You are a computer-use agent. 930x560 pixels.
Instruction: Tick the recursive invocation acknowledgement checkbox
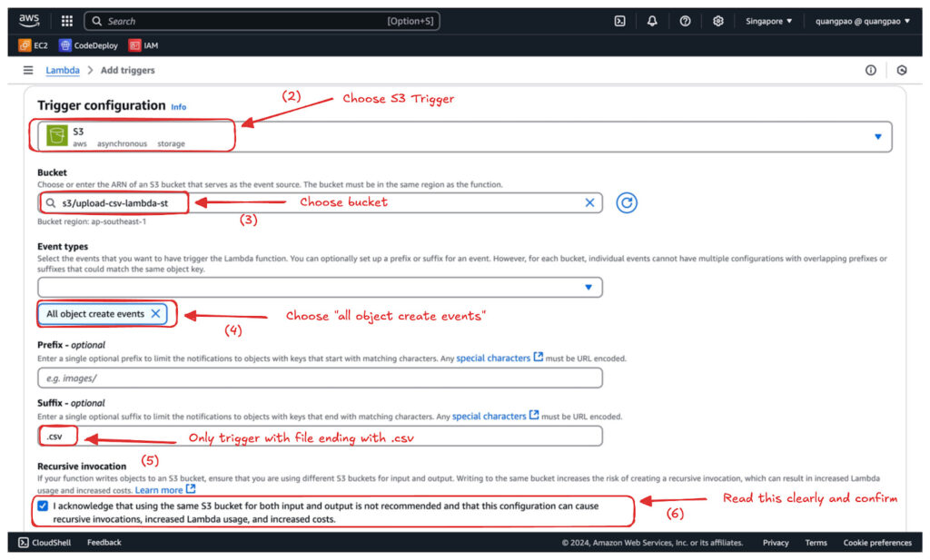click(x=43, y=506)
